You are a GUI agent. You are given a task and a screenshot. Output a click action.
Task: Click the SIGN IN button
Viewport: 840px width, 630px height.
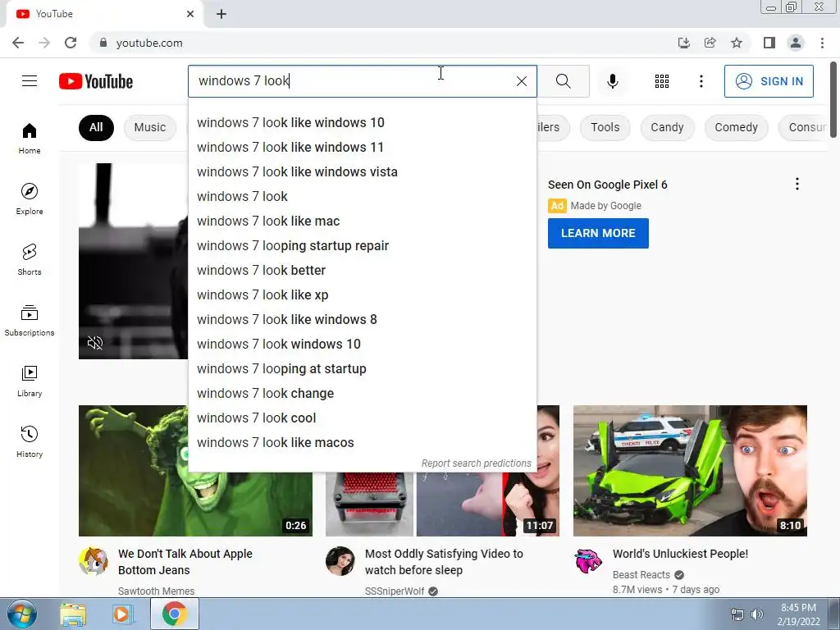pos(769,81)
